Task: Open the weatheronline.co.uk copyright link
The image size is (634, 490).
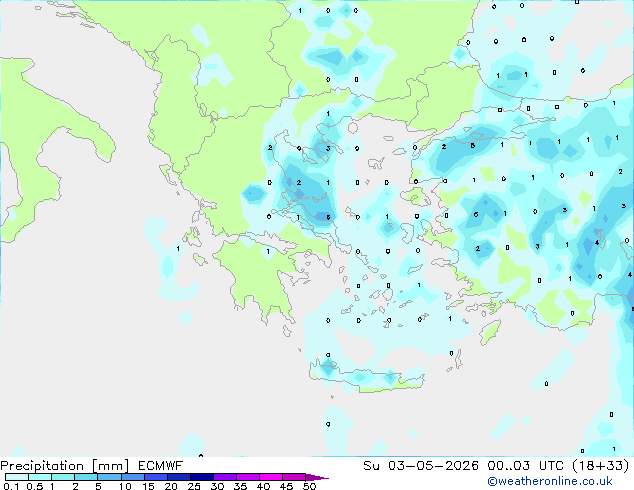Action: pyautogui.click(x=550, y=481)
